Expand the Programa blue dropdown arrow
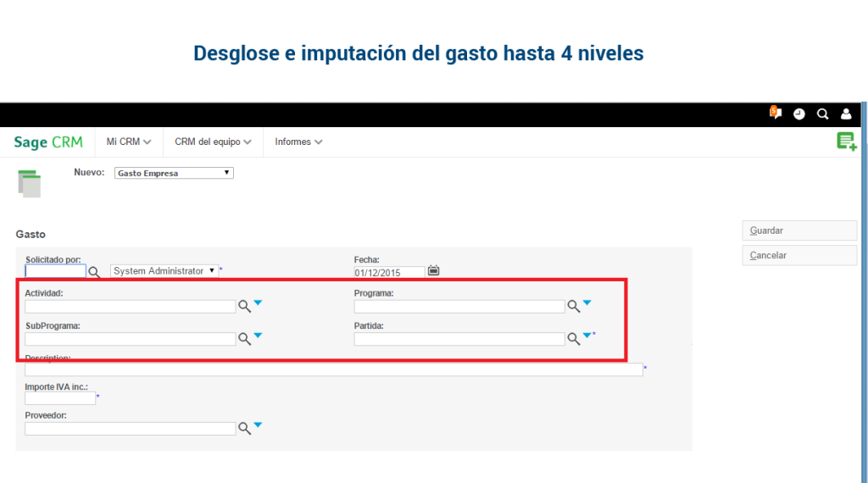 [x=587, y=303]
